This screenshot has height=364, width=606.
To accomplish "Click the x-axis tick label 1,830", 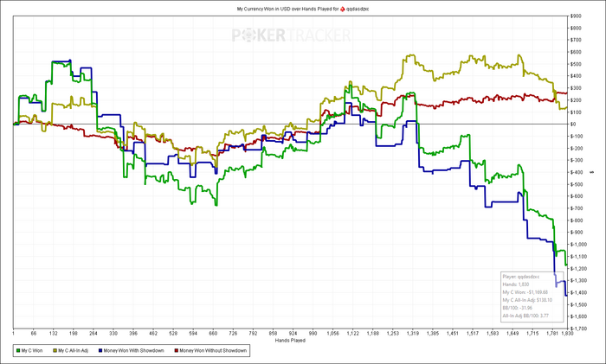I will point(567,334).
